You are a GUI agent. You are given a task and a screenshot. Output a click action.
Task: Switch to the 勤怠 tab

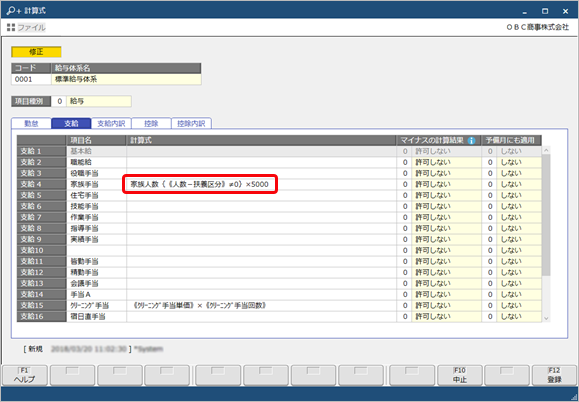[x=31, y=124]
